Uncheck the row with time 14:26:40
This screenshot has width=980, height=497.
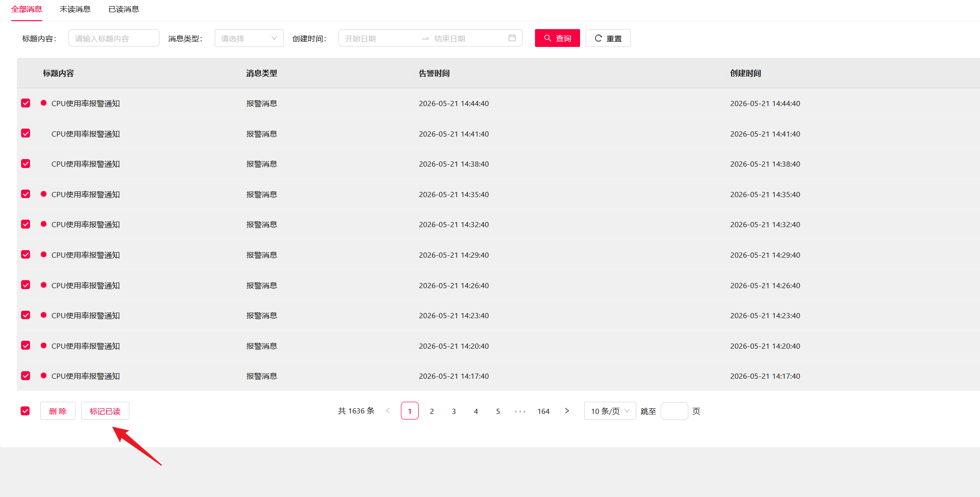[26, 285]
